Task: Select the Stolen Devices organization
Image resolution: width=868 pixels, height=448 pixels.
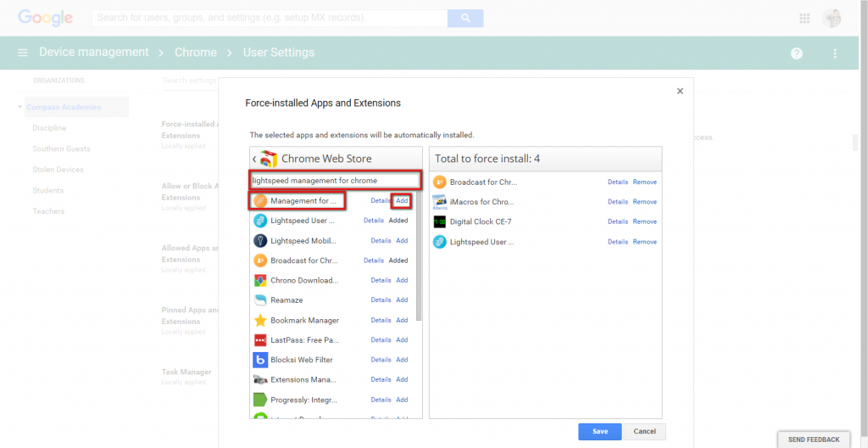Action: point(58,170)
